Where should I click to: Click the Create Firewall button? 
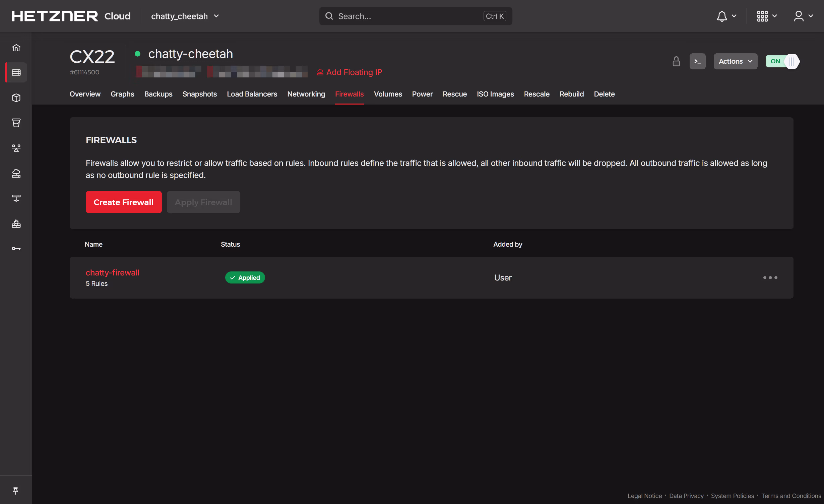(123, 202)
